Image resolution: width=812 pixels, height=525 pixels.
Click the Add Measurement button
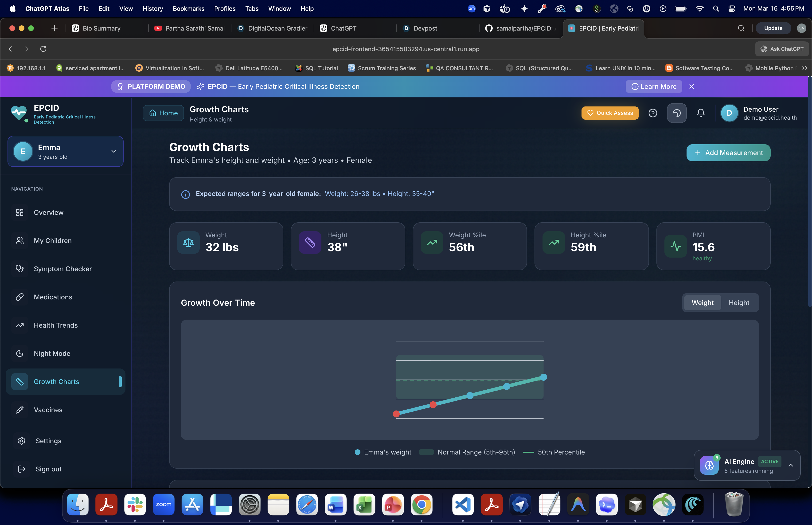click(x=728, y=153)
